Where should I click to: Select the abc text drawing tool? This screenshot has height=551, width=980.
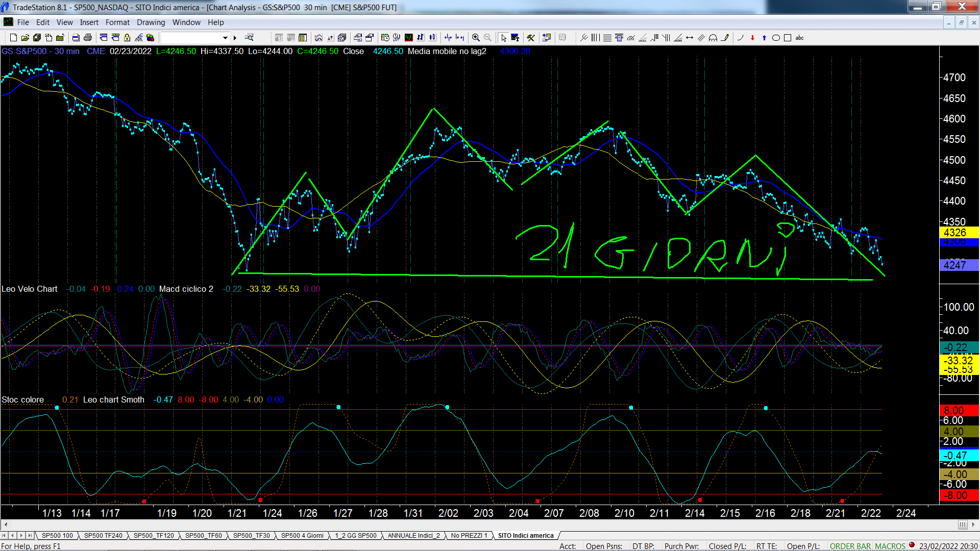click(x=800, y=37)
